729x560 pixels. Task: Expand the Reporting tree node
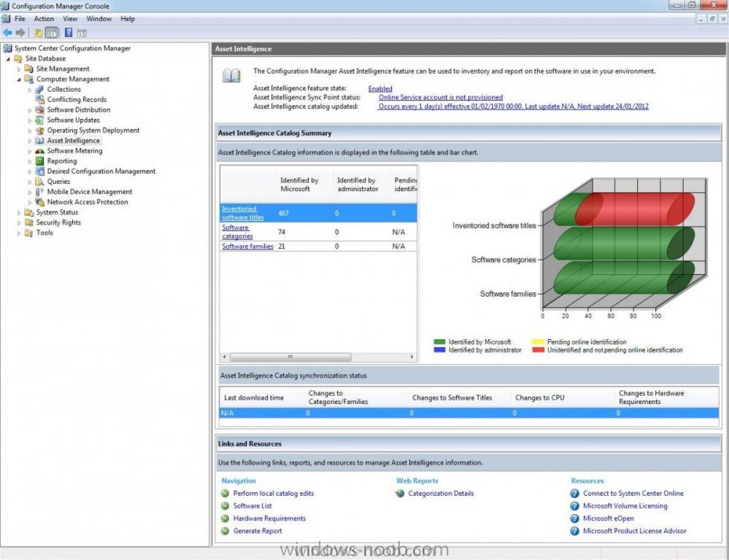pyautogui.click(x=30, y=161)
